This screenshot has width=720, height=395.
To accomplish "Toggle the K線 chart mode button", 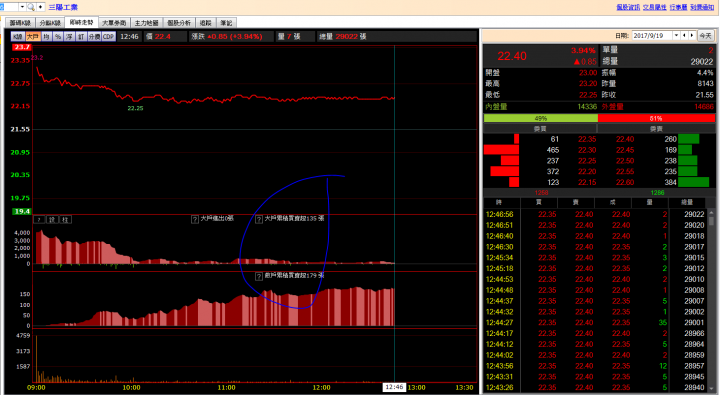I will click(18, 37).
